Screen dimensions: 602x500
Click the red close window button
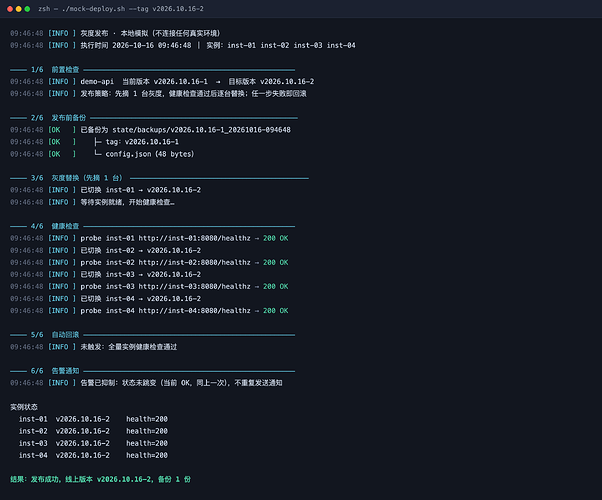pos(10,9)
